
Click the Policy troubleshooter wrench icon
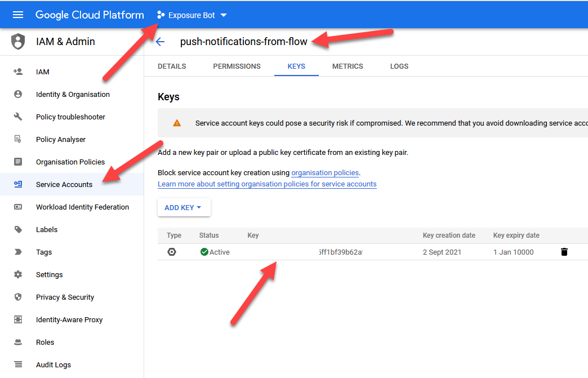(x=18, y=117)
